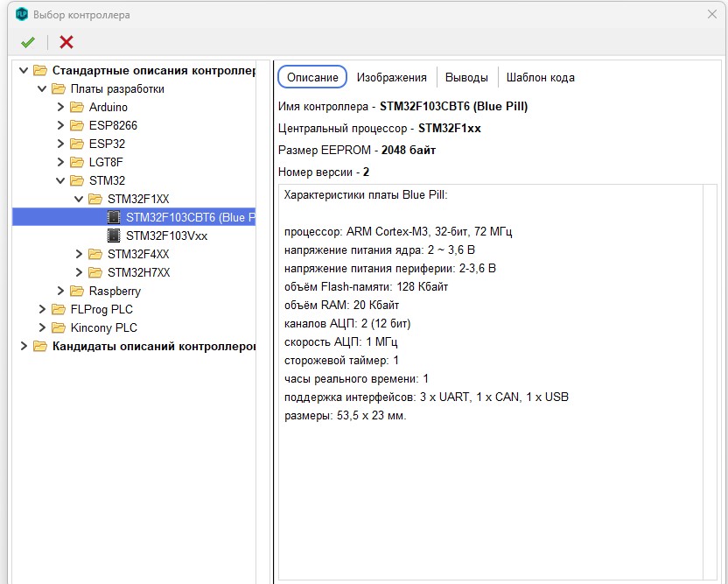Click the Платы разработки folder icon
This screenshot has height=584, width=728.
(58, 88)
